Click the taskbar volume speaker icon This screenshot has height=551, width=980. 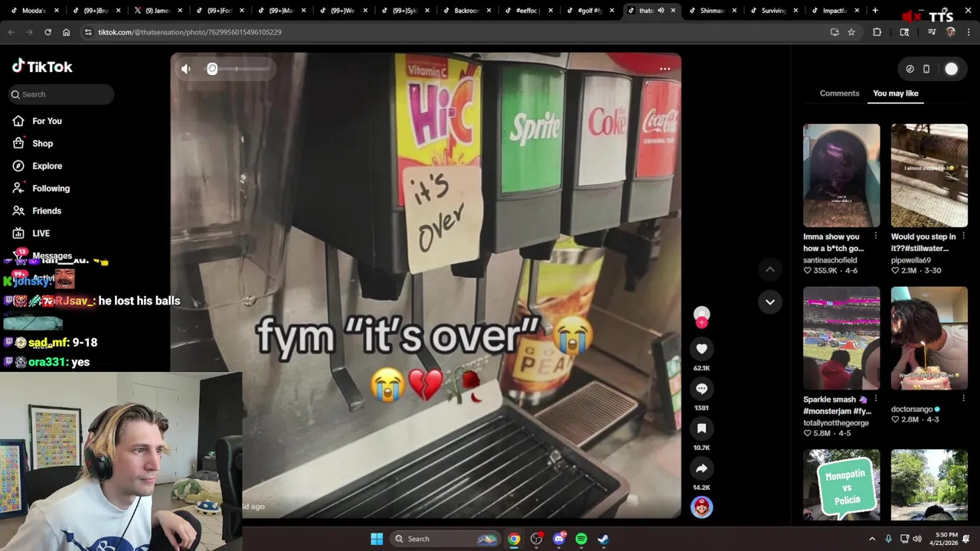917,539
